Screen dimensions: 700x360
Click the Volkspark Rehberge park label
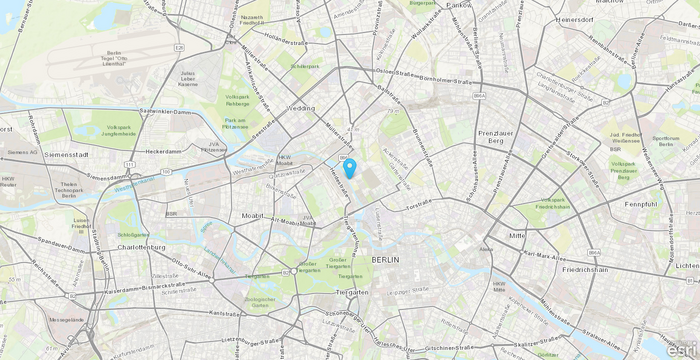237,99
